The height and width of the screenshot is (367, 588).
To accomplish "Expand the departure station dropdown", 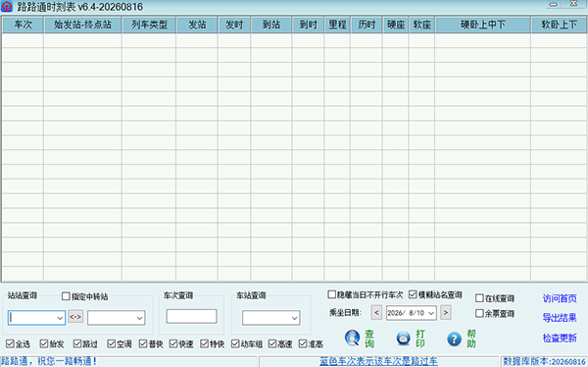I will pos(60,318).
